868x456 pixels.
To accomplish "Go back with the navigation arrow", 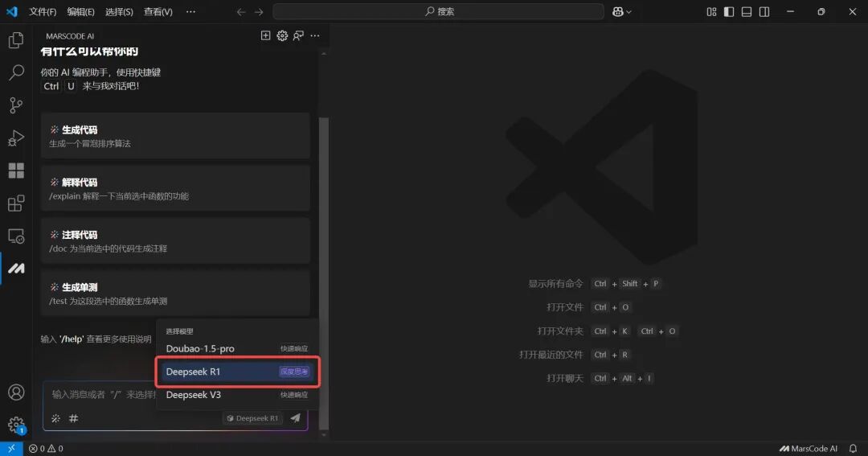I will click(x=241, y=11).
